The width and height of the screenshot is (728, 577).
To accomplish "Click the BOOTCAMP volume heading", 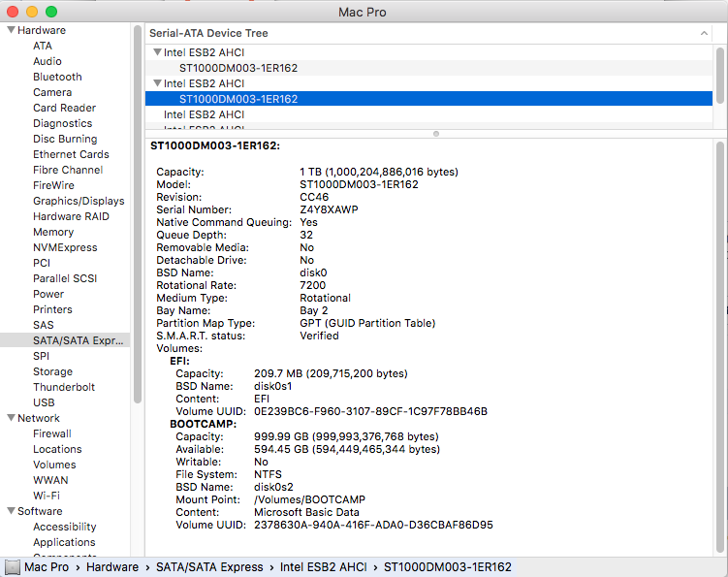I will point(203,424).
